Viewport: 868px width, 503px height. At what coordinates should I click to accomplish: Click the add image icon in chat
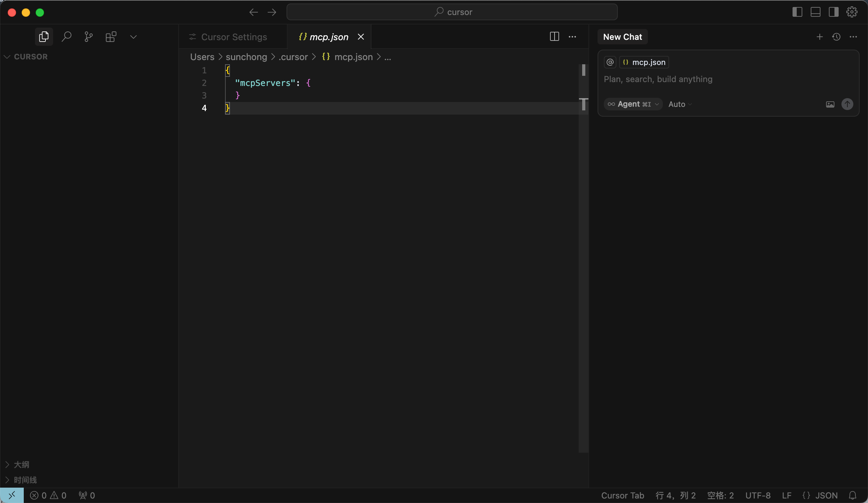(830, 104)
